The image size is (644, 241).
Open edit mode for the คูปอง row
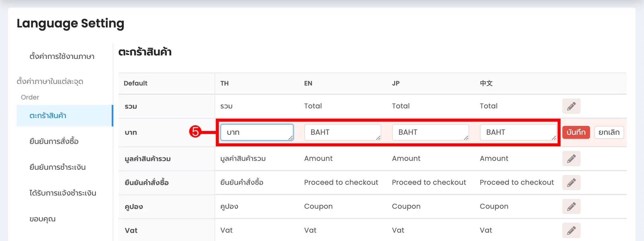pos(571,207)
